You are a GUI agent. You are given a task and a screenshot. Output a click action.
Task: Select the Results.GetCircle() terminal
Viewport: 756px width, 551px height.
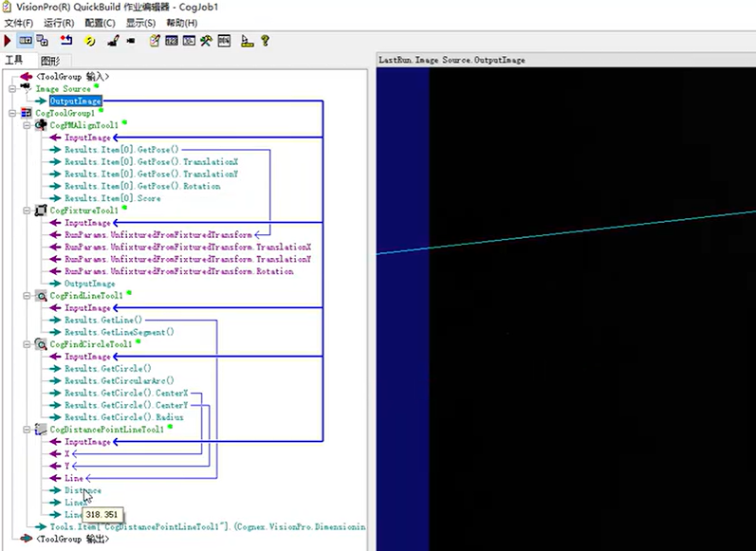[x=108, y=369]
